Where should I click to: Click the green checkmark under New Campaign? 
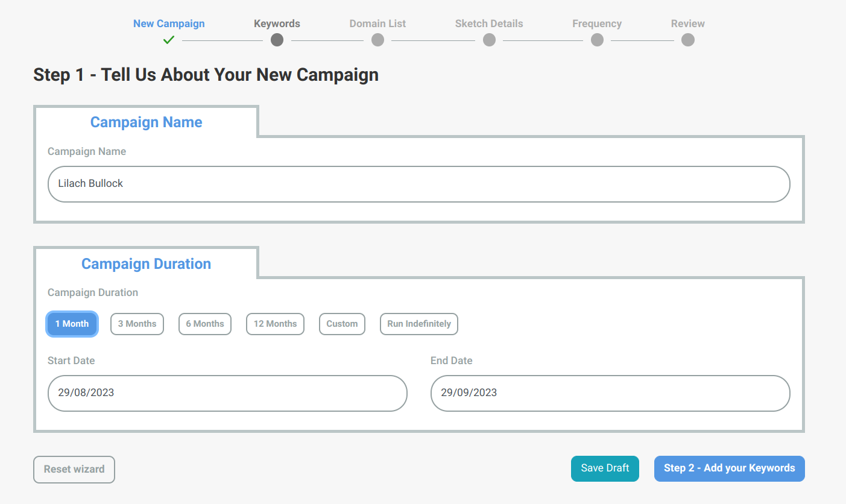[x=169, y=40]
